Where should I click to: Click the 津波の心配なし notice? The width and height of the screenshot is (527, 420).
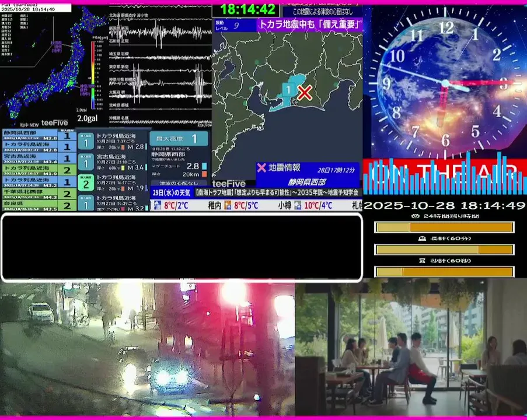coord(179,183)
